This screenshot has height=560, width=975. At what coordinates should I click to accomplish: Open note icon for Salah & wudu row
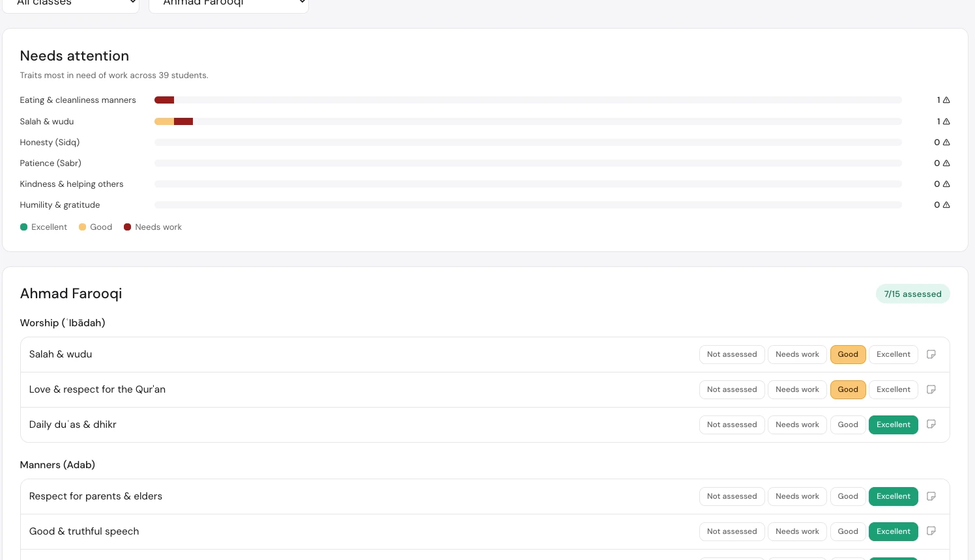coord(931,354)
